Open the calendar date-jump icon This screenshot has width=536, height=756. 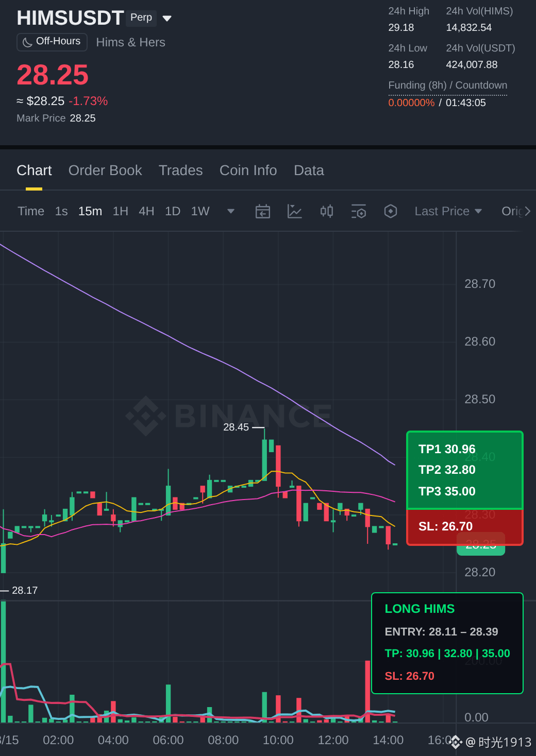click(263, 211)
